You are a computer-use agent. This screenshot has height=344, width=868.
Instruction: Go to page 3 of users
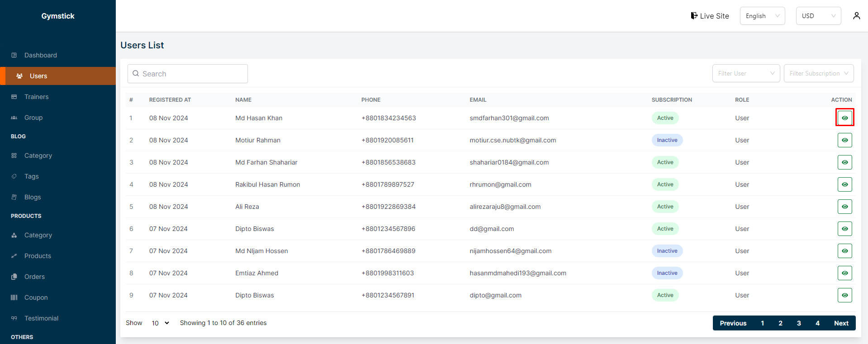coord(799,323)
